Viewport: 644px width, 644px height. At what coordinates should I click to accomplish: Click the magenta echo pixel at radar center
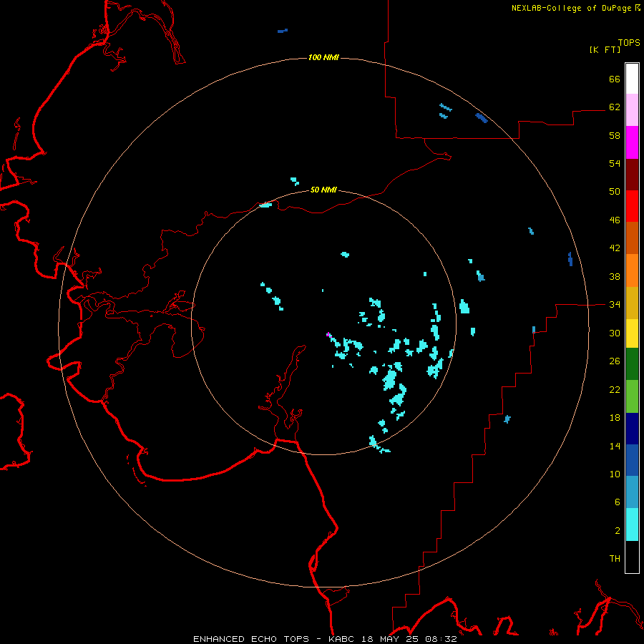(x=328, y=334)
